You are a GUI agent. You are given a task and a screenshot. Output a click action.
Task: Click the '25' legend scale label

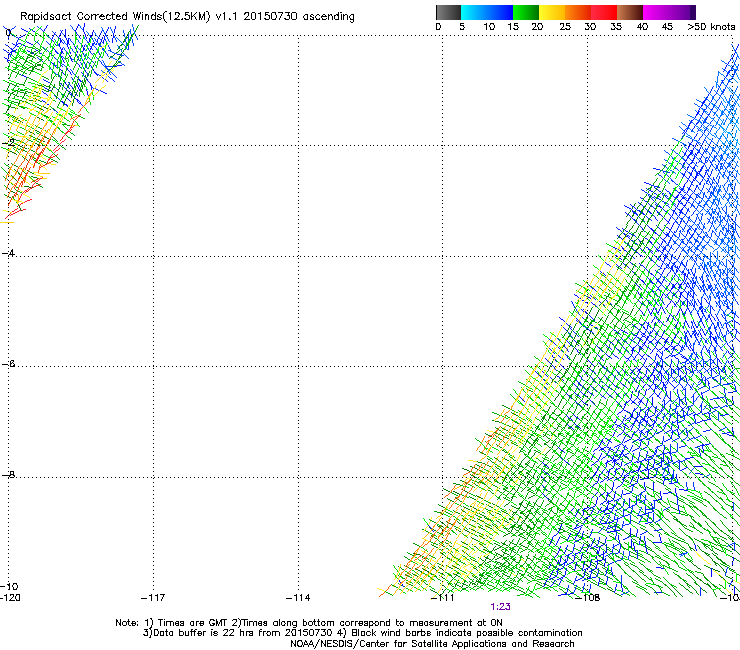tap(565, 27)
